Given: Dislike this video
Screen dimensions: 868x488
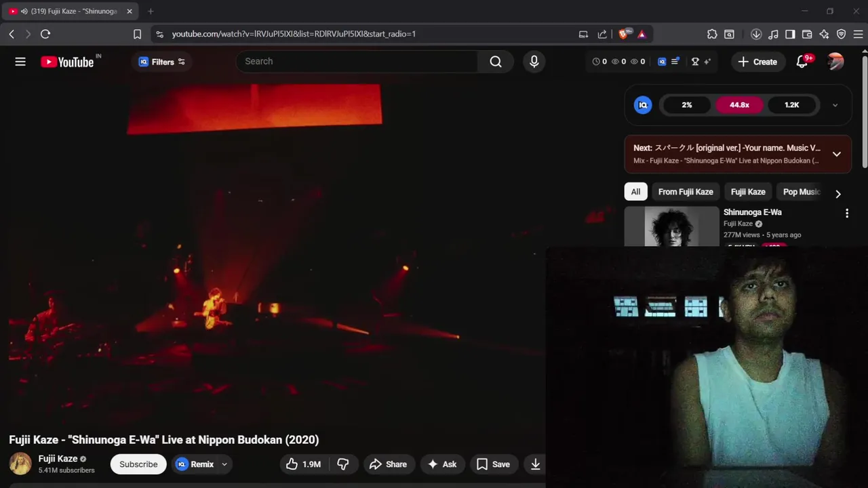Looking at the screenshot, I should [343, 464].
